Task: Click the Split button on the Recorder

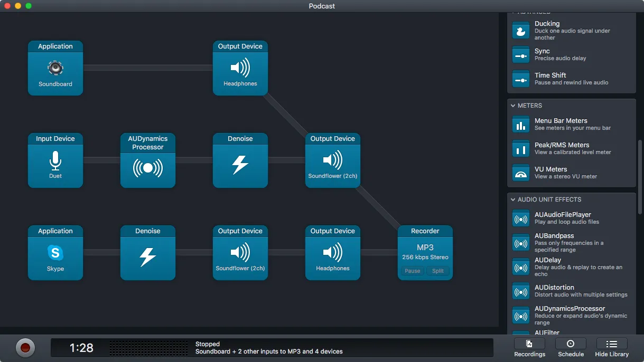Action: click(x=438, y=271)
